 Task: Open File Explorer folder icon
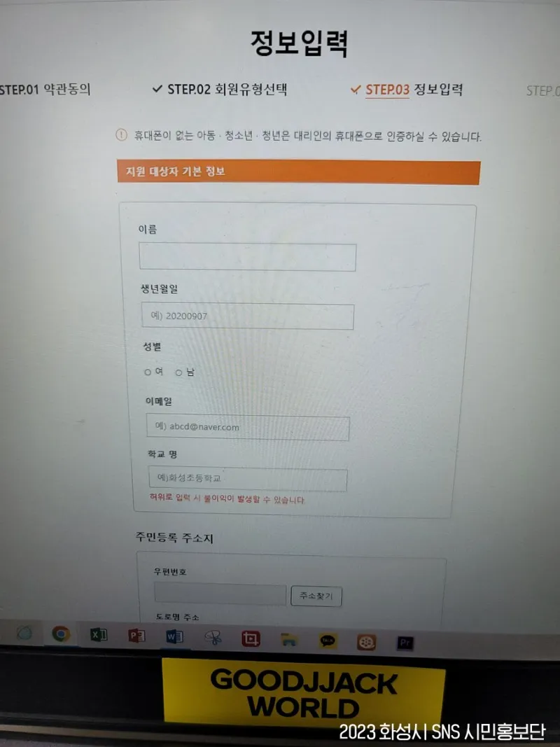coord(289,640)
